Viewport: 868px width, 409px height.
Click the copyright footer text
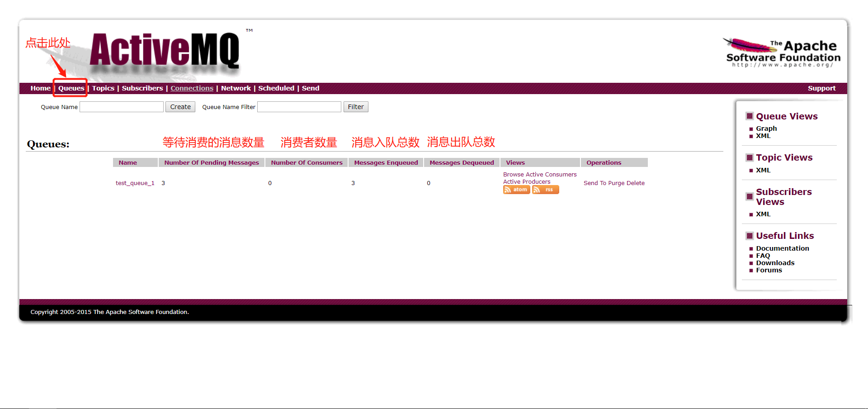[109, 312]
